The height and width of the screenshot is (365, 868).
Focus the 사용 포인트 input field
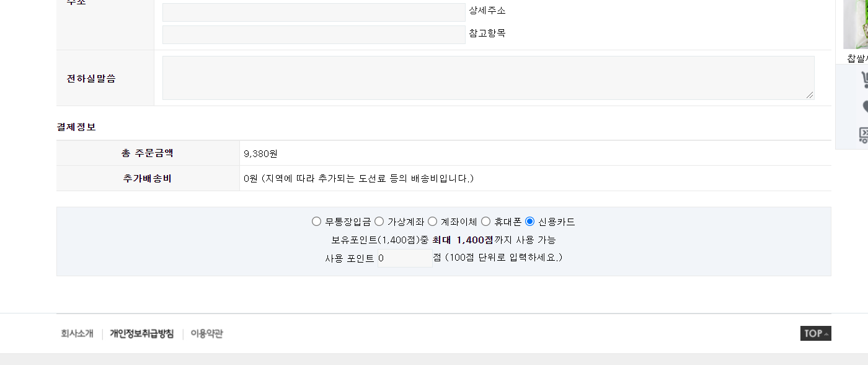click(x=405, y=258)
